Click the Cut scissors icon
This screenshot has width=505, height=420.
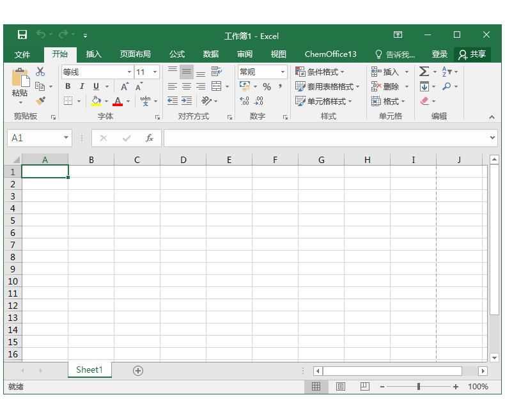tap(40, 72)
